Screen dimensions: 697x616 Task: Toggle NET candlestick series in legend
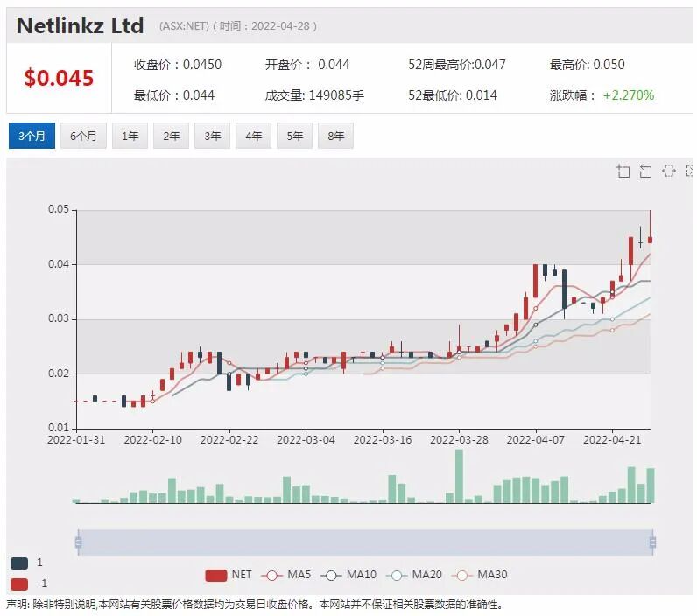tap(229, 575)
